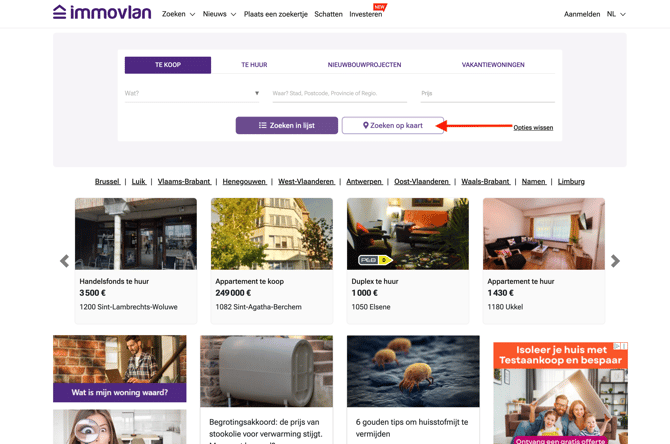Open the West-Vlaanderen region link

[x=306, y=182]
